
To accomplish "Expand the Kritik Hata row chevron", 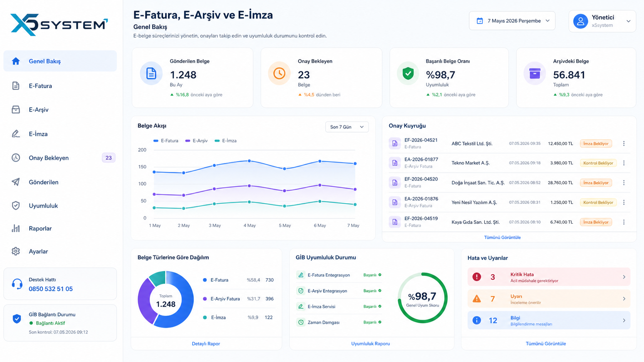I will [x=624, y=277].
